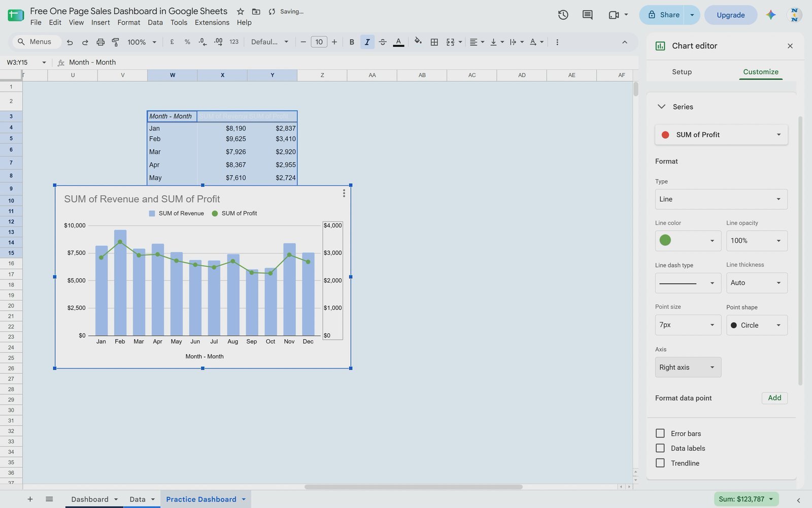
Task: Select the paint format roller tool
Action: [115, 42]
